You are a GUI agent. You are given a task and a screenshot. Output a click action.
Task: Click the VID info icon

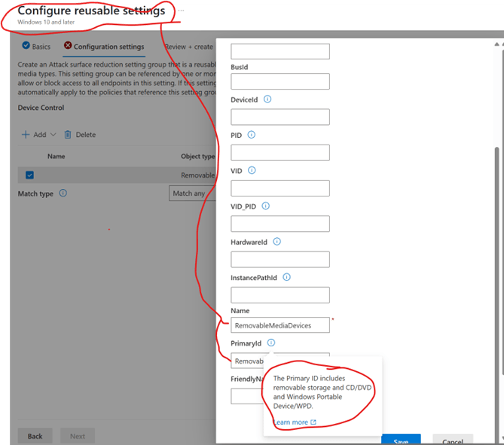point(252,170)
